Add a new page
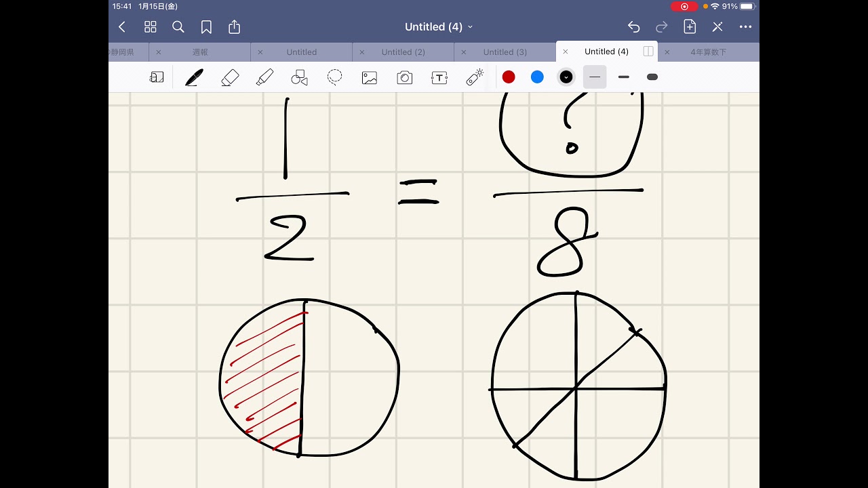The height and width of the screenshot is (488, 868). [x=690, y=26]
